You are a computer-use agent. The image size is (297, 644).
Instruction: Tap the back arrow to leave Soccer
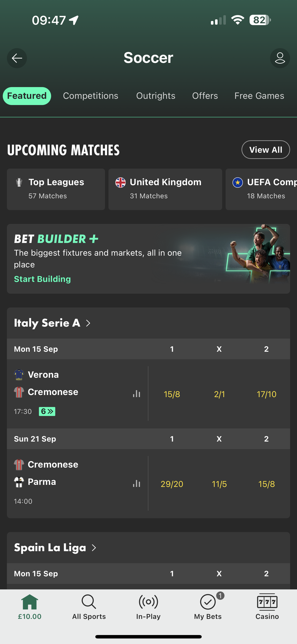tap(17, 58)
